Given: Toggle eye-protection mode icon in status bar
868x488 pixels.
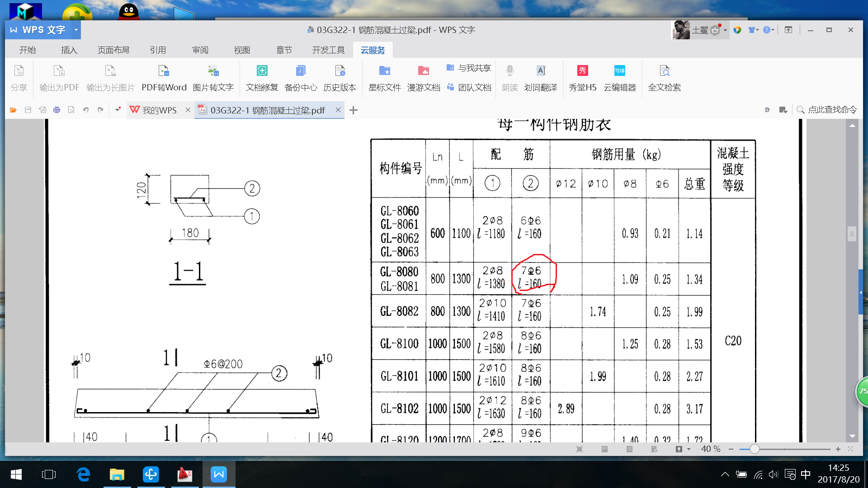Looking at the screenshot, I should coord(679,449).
